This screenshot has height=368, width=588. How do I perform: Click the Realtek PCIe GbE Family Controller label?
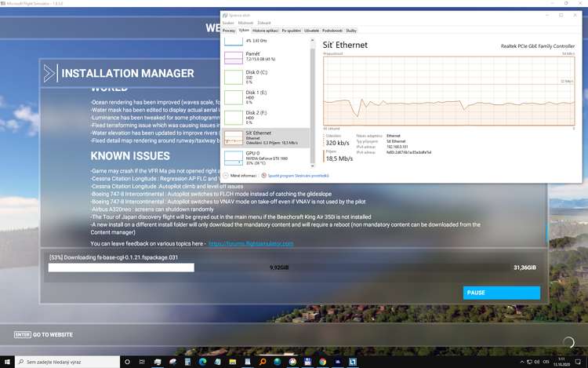537,46
